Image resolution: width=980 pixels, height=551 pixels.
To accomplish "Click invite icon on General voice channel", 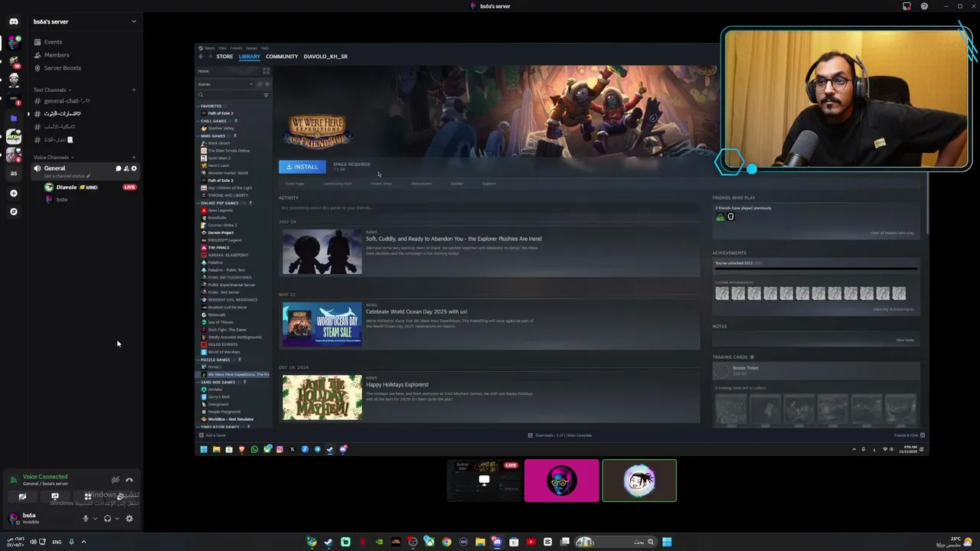I will 126,168.
